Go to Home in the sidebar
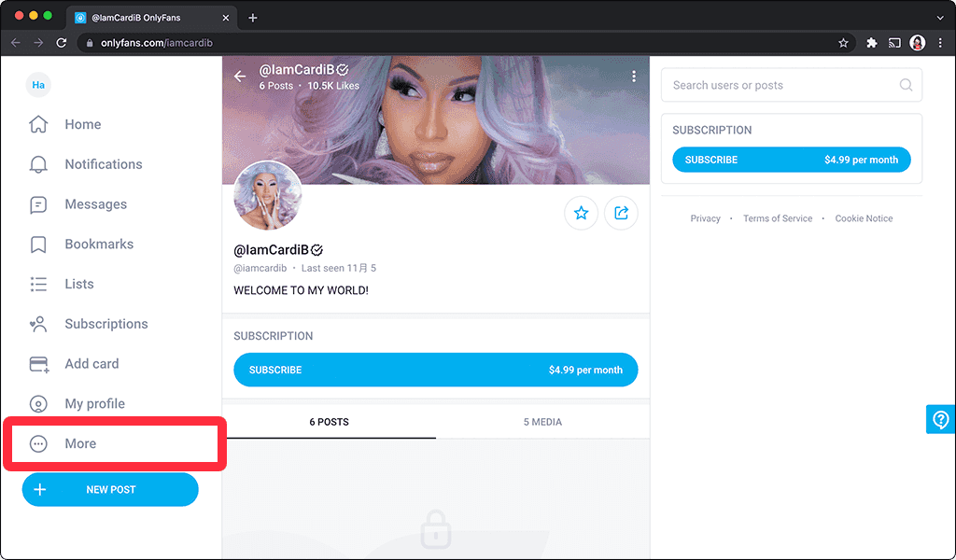 (x=83, y=124)
